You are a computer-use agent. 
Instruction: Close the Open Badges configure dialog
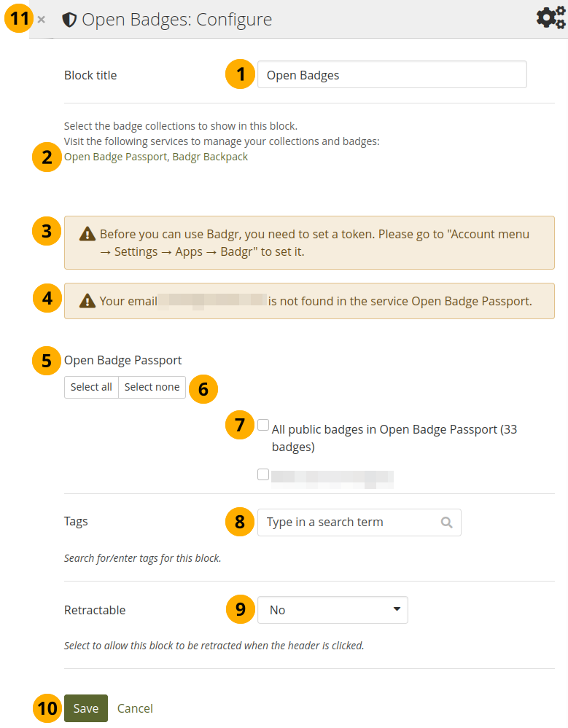[x=42, y=20]
